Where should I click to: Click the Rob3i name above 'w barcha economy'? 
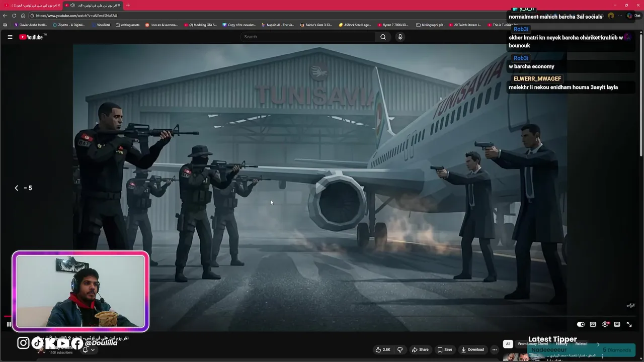tap(521, 58)
